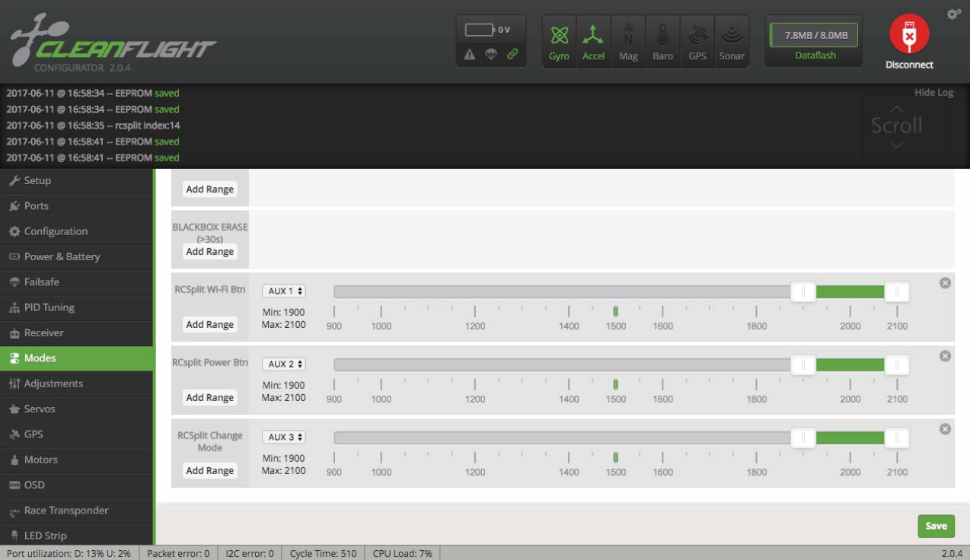The image size is (970, 560).
Task: Open settings gear in top-right corner
Action: [x=953, y=14]
